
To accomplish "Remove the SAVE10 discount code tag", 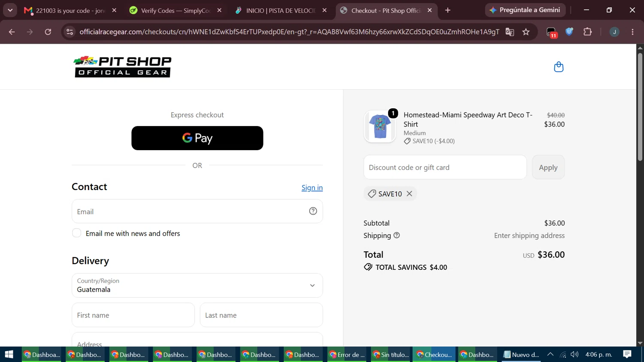I will coord(410,194).
